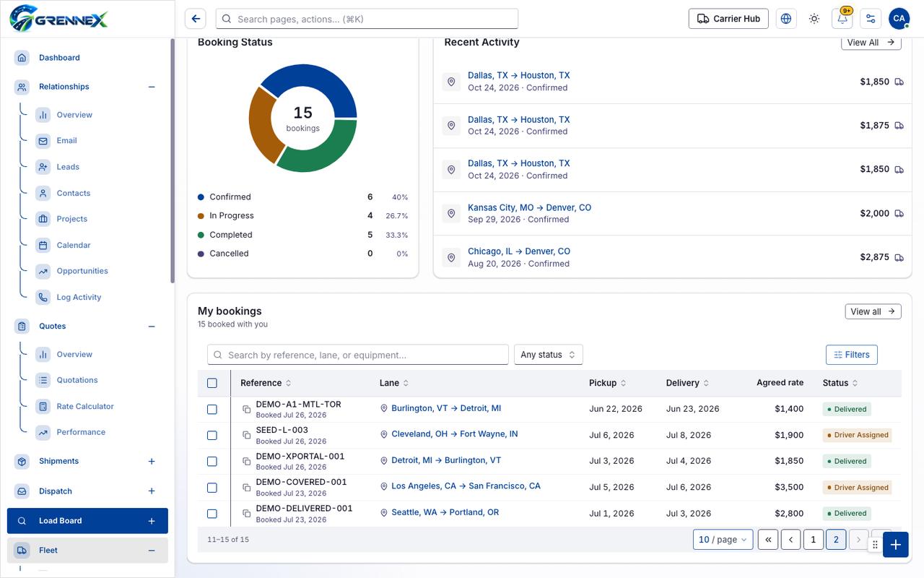Check the SEED-L-003 row checkbox
Viewport: 924px width, 578px height.
[x=212, y=435]
